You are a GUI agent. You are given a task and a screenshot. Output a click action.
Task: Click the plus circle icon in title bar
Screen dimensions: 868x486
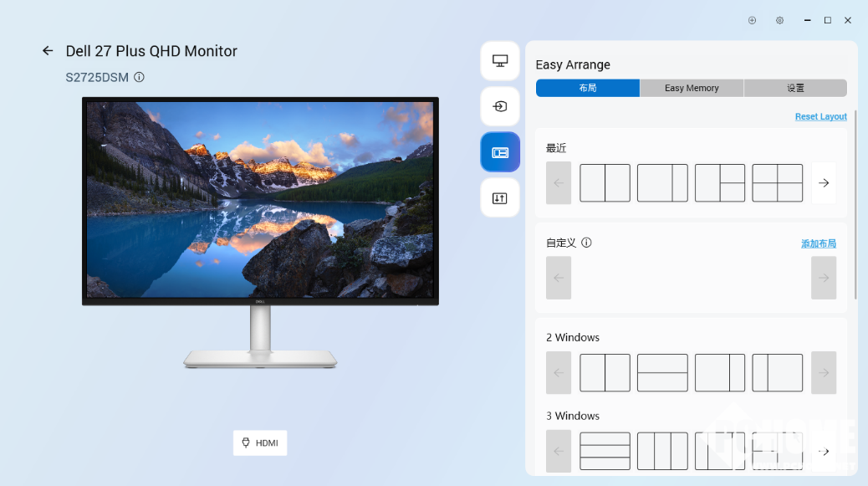752,20
